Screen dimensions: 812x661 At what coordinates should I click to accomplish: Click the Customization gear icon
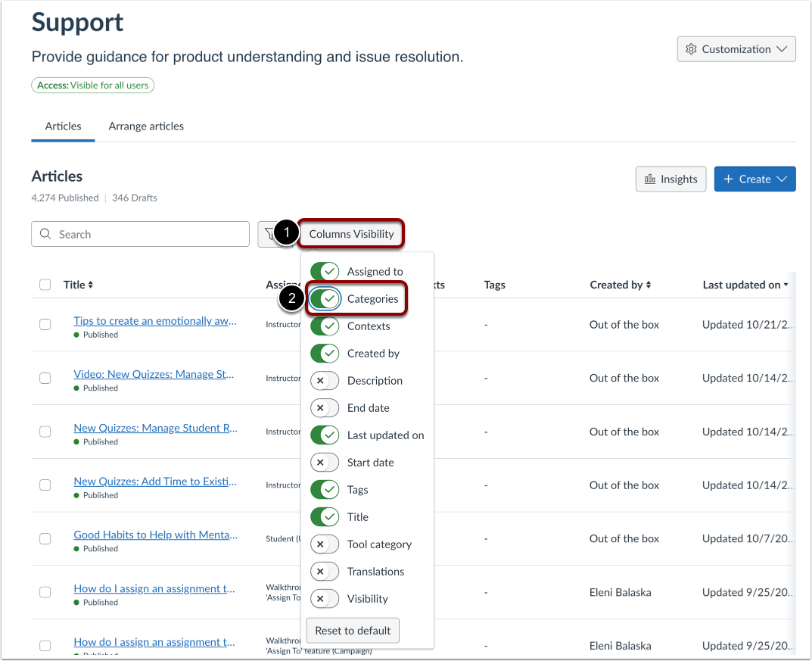pyautogui.click(x=691, y=49)
